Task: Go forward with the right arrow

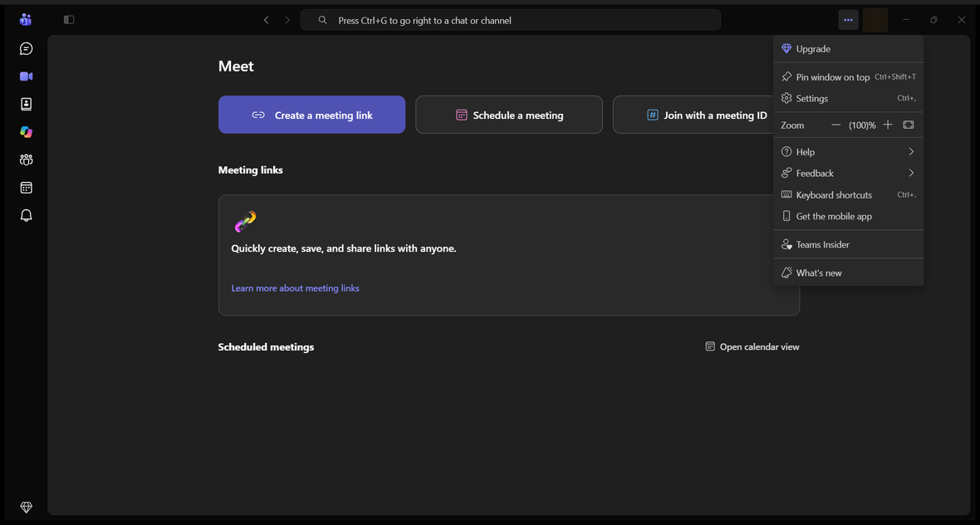Action: click(287, 20)
